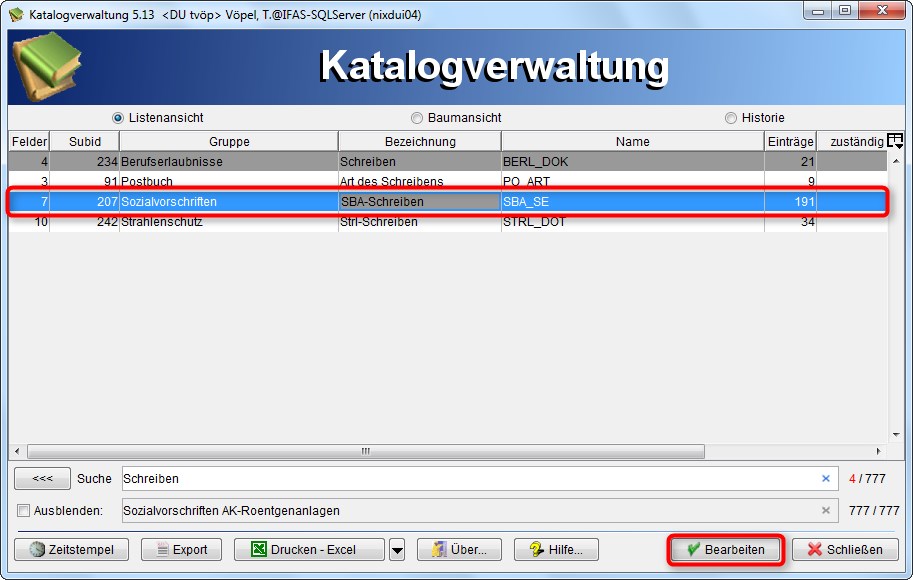Click the vertical scrollbar down arrow
Screen dimensions: 913x580
pyautogui.click(x=896, y=434)
